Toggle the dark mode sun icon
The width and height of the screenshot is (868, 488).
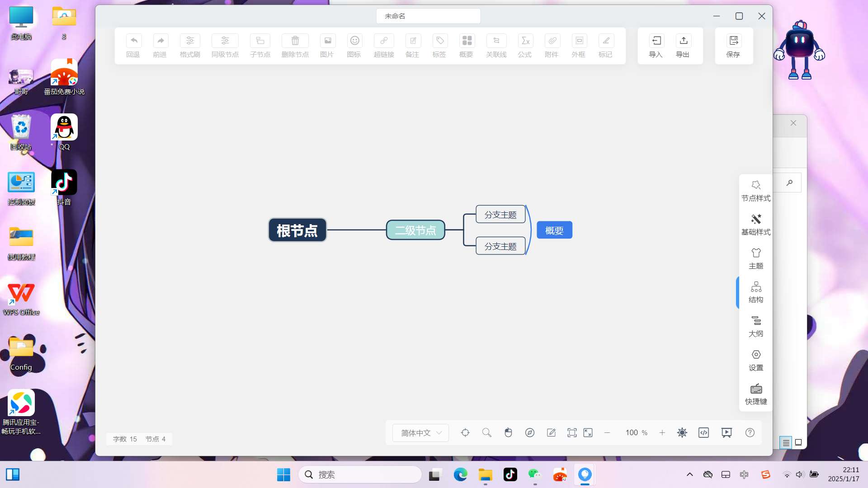coord(682,433)
